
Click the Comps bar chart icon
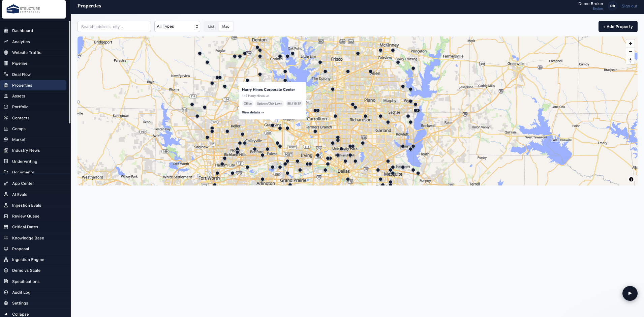point(6,129)
